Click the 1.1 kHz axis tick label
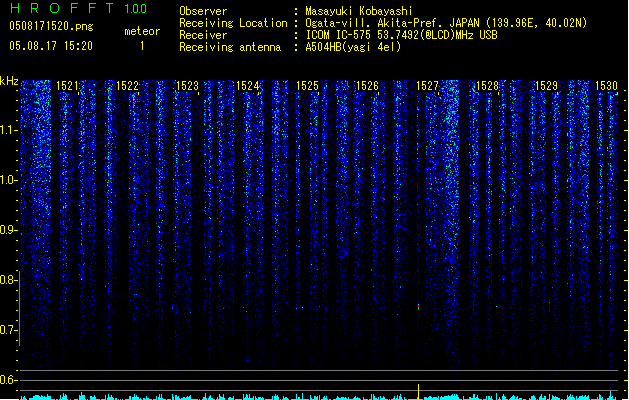The image size is (629, 400). pyautogui.click(x=8, y=130)
